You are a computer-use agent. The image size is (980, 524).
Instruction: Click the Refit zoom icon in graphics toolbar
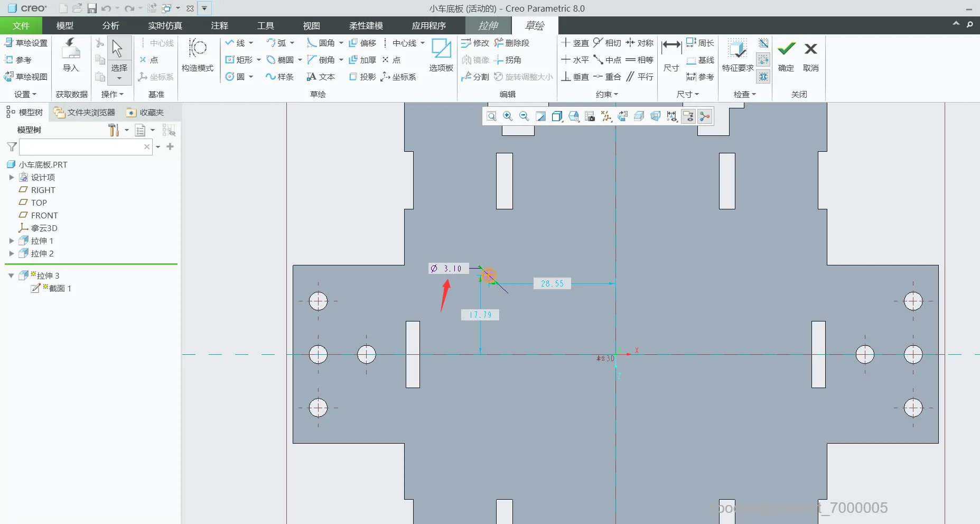tap(491, 116)
